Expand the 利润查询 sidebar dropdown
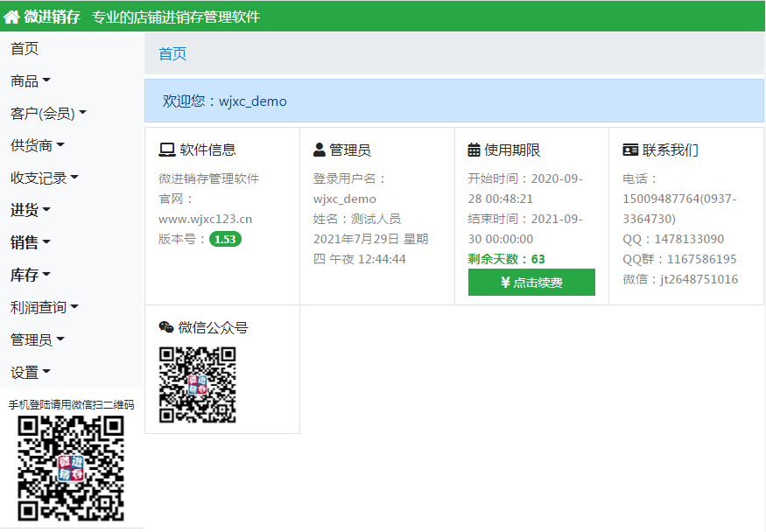The height and width of the screenshot is (532, 766). click(45, 307)
